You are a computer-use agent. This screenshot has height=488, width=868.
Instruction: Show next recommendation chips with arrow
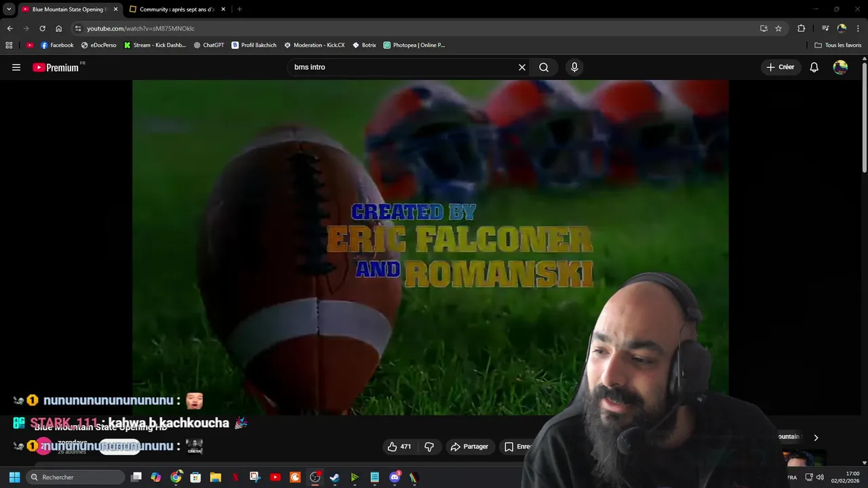point(816,438)
